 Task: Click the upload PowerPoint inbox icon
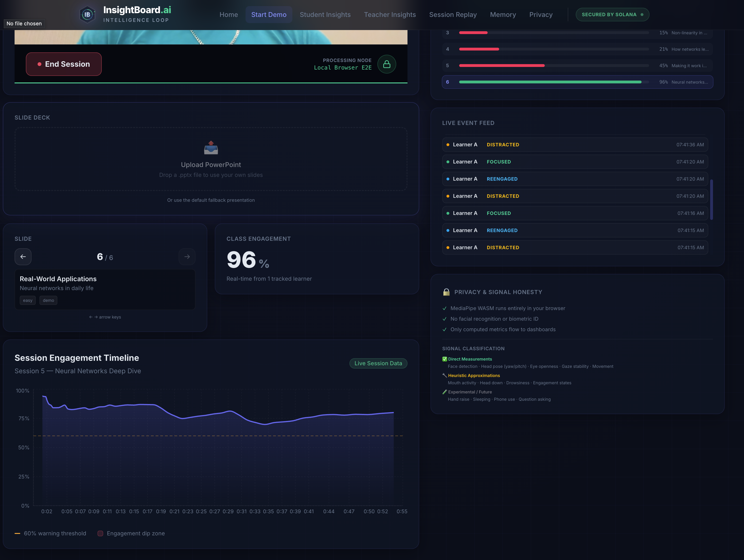coord(211,148)
